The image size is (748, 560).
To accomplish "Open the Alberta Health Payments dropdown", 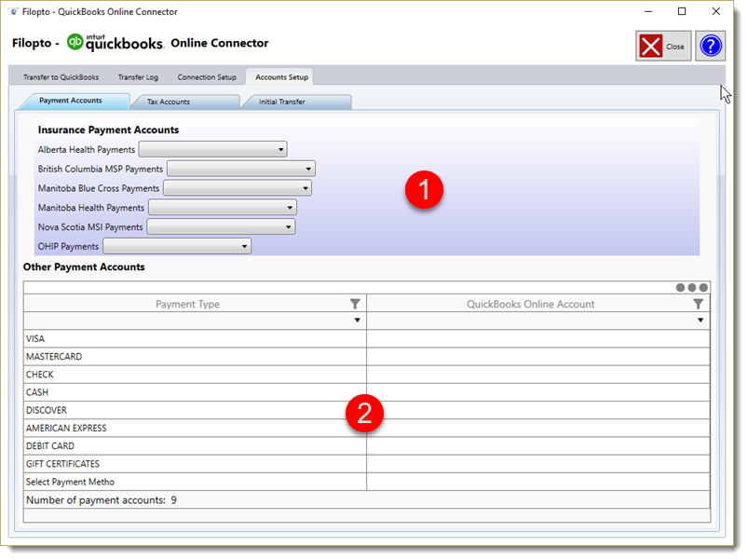I will (214, 151).
